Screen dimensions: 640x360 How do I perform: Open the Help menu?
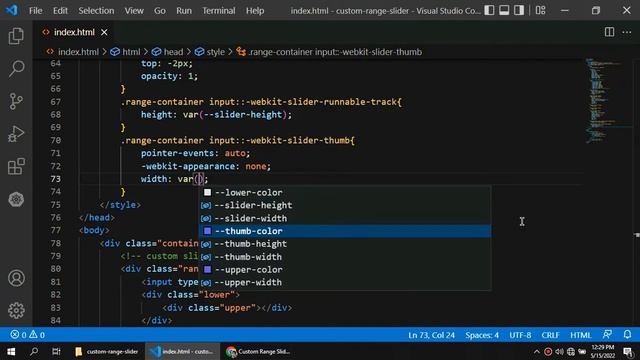click(255, 11)
